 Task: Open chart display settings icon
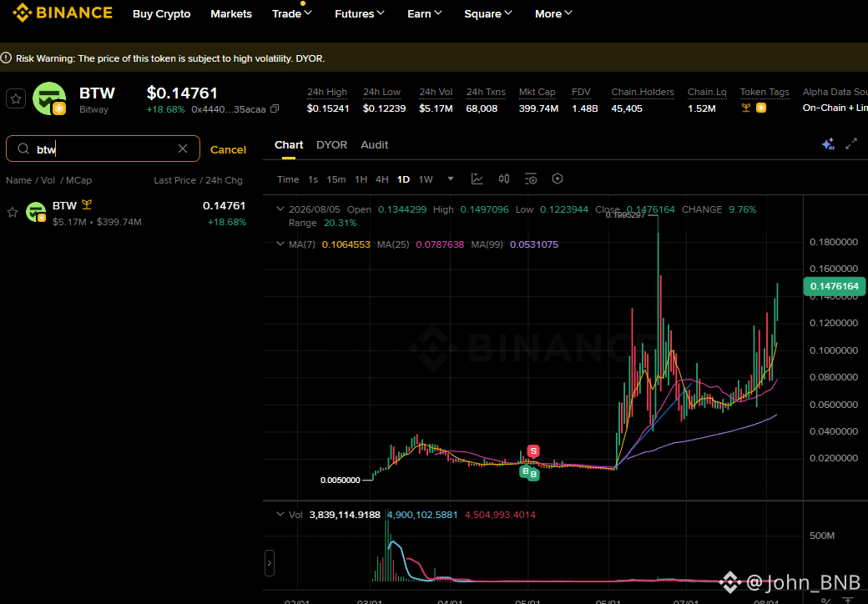coord(531,179)
